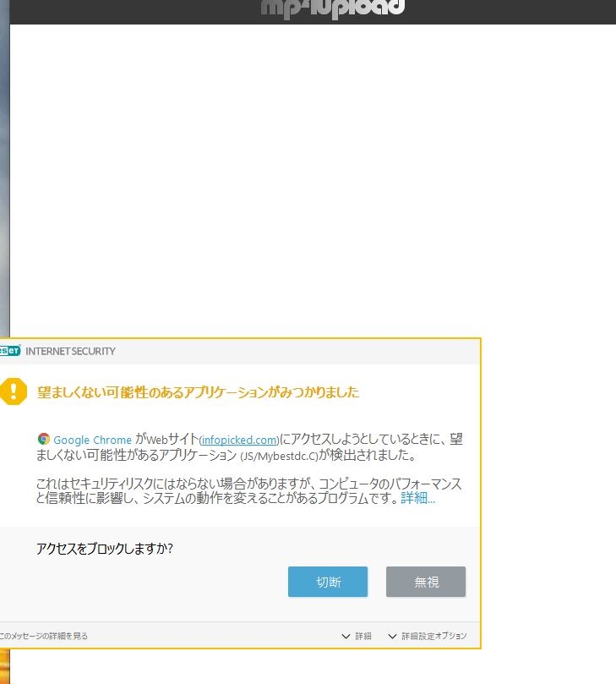Image resolution: width=616 pixels, height=684 pixels.
Task: Expand 詳細設定オプション advanced options
Action: (428, 636)
